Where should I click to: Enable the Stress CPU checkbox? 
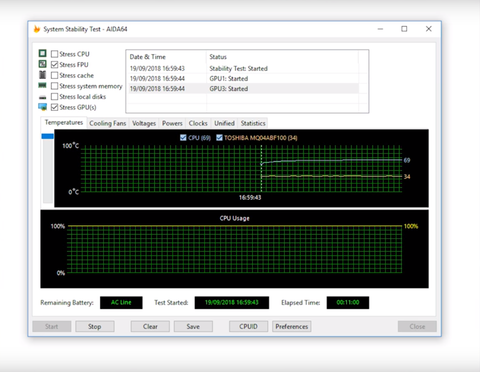(54, 54)
